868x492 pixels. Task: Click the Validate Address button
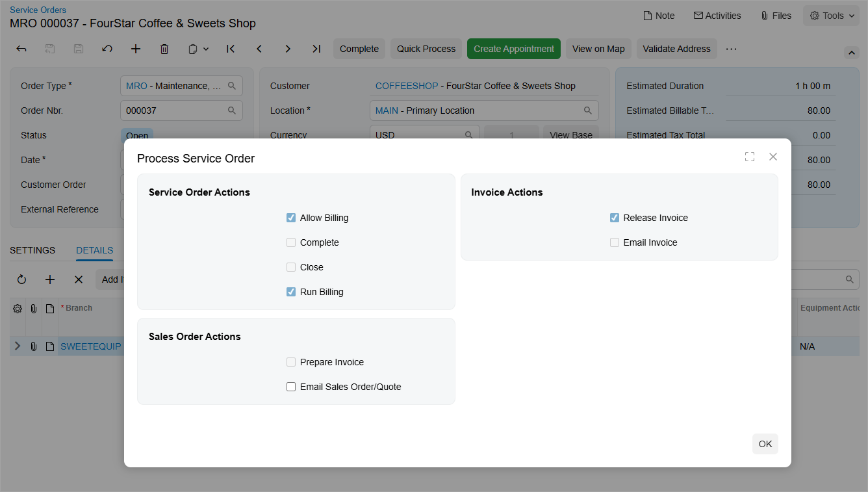(x=676, y=49)
